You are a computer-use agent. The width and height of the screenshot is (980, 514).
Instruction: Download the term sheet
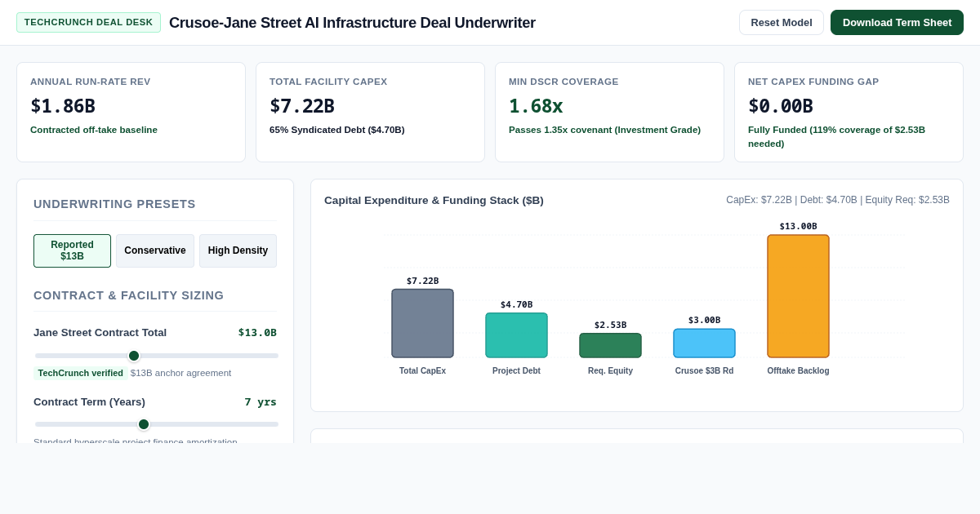coord(897,22)
